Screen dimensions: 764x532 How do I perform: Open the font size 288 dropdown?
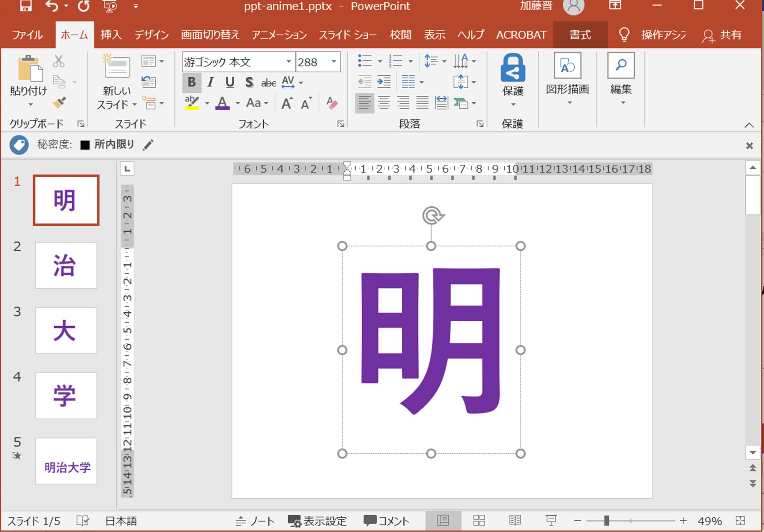(334, 61)
